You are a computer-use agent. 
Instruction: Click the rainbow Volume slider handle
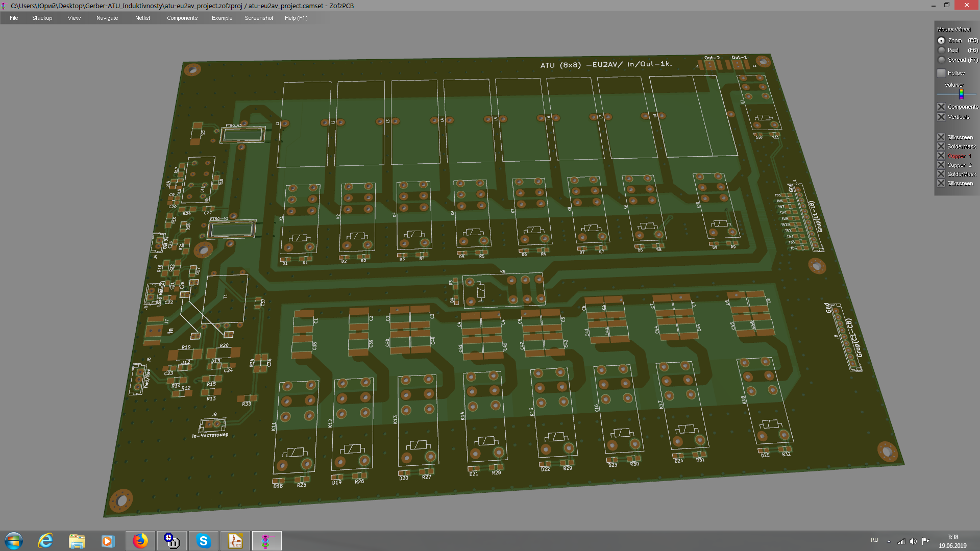coord(961,94)
